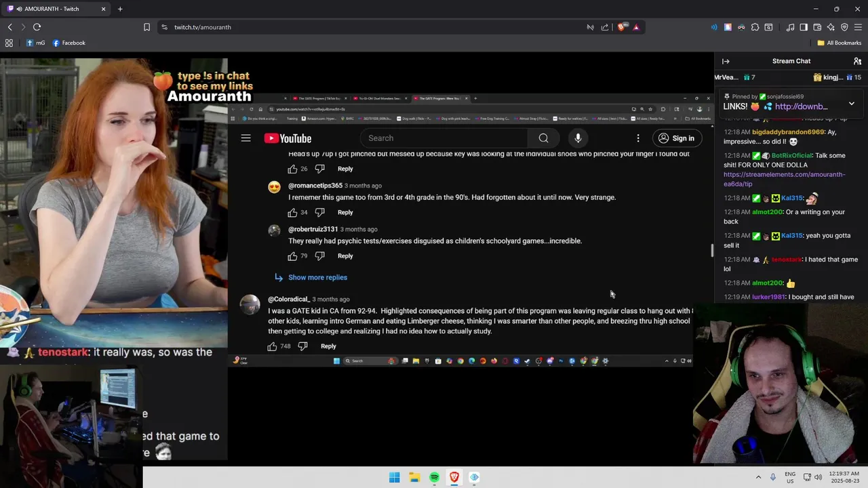Open the taskbar clock and date
The image size is (868, 488).
(844, 477)
